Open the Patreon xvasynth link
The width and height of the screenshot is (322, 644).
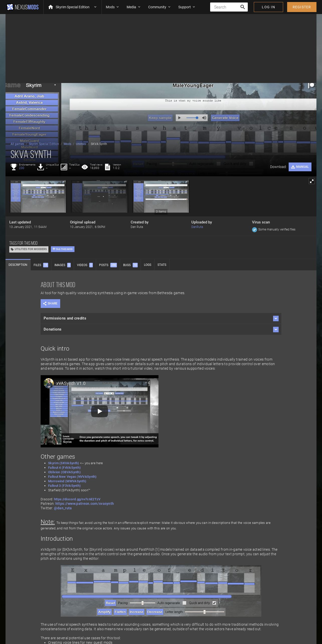(x=85, y=504)
